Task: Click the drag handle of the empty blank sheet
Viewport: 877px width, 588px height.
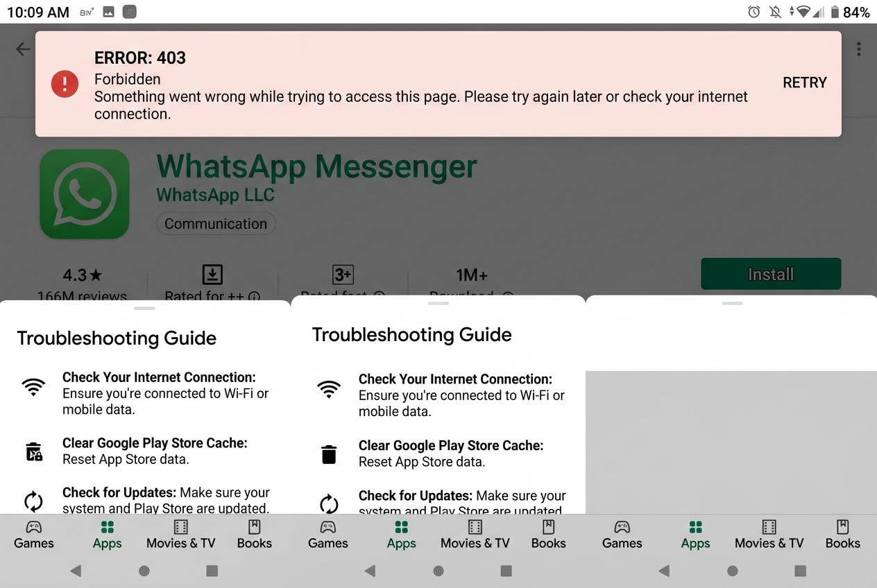Action: (x=733, y=303)
